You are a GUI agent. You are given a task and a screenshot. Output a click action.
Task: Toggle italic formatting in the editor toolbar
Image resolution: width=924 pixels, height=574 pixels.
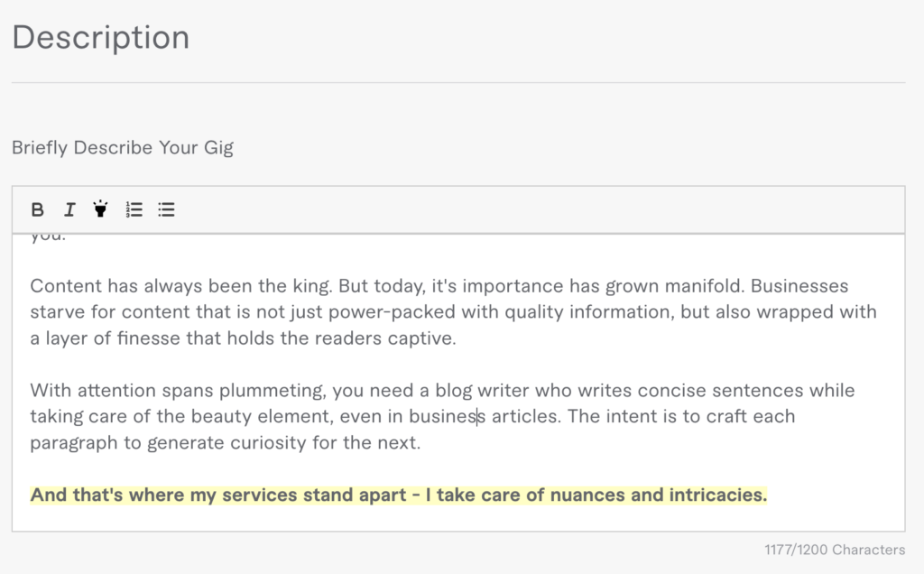(69, 210)
